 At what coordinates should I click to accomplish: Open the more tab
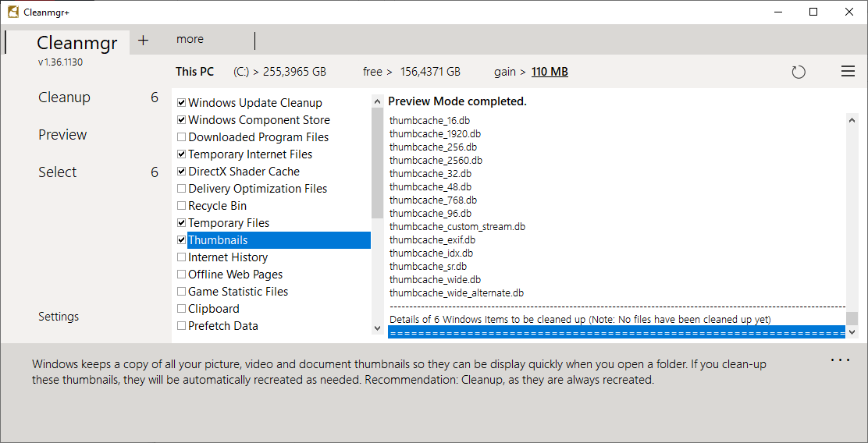pos(190,39)
